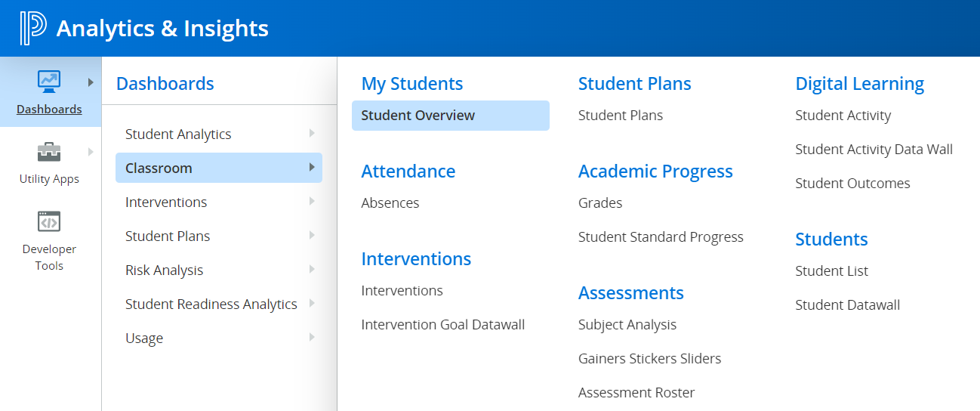Open the Utility Apps briefcase icon
The image size is (980, 411).
point(49,151)
